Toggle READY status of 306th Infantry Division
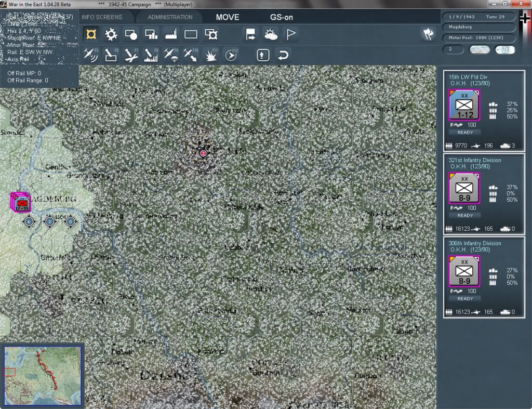 [465, 299]
